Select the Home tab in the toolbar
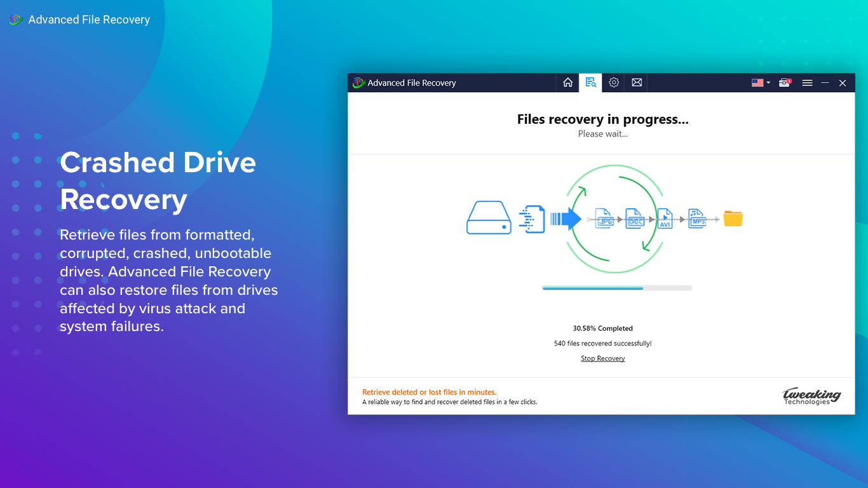868x488 pixels. point(567,83)
